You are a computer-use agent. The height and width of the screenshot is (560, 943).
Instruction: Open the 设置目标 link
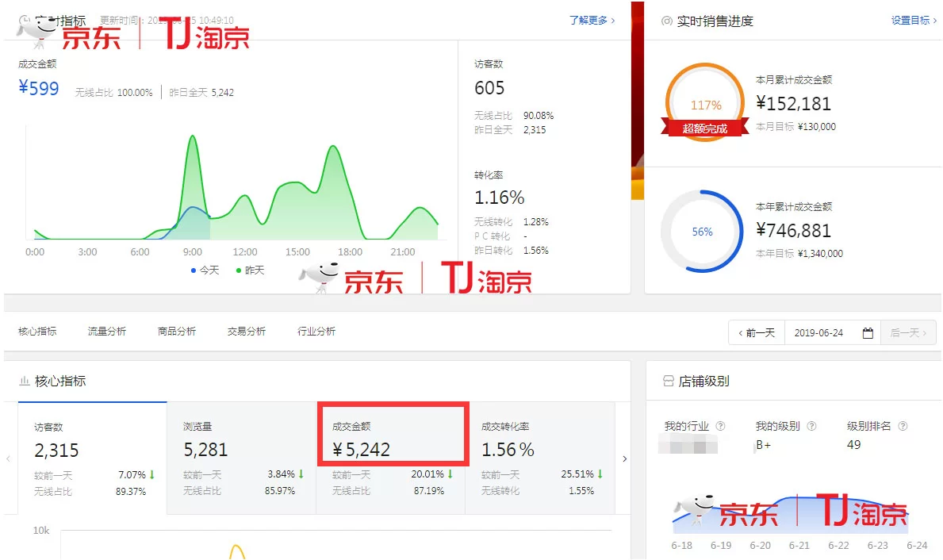pyautogui.click(x=914, y=21)
